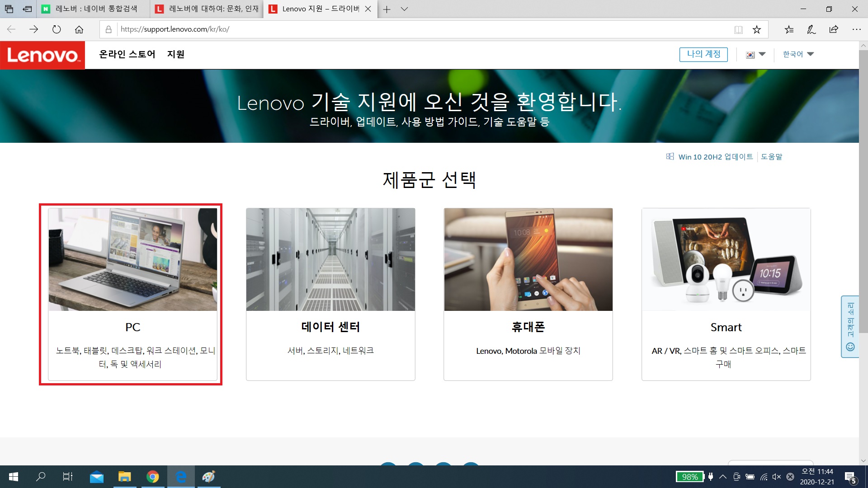Open the 고객의 소리 feedback tab
The width and height of the screenshot is (868, 488).
(x=850, y=327)
